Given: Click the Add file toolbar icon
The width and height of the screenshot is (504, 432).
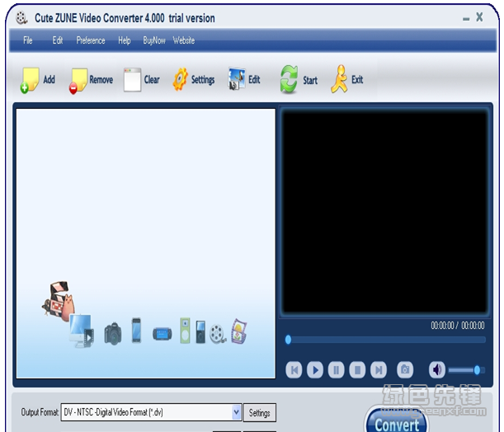Looking at the screenshot, I should (x=30, y=80).
